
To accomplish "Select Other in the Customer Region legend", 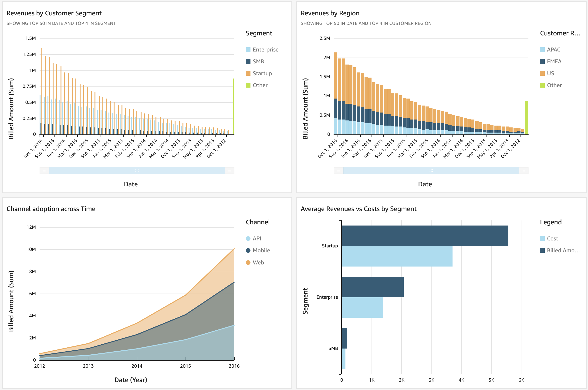I will click(551, 85).
